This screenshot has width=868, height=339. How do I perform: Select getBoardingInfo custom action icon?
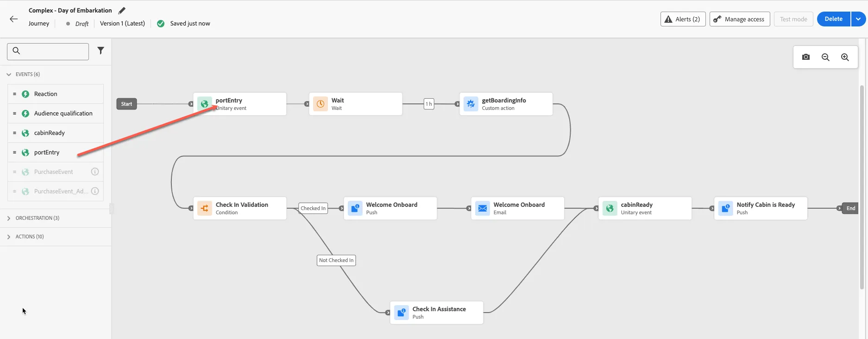471,104
